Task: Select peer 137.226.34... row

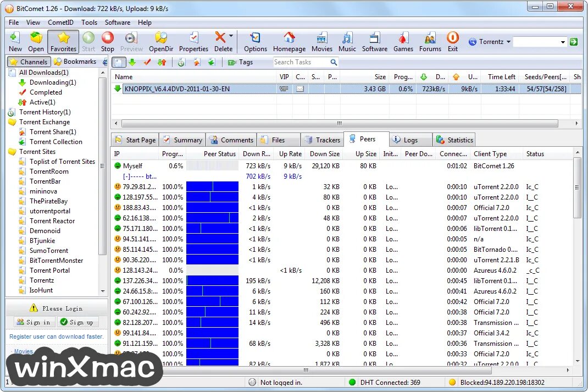Action: (343, 280)
